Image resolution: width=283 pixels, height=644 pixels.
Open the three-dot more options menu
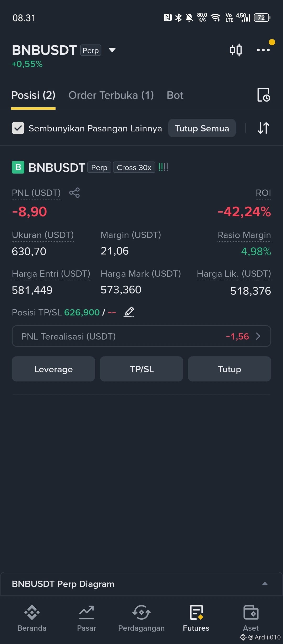tap(263, 50)
